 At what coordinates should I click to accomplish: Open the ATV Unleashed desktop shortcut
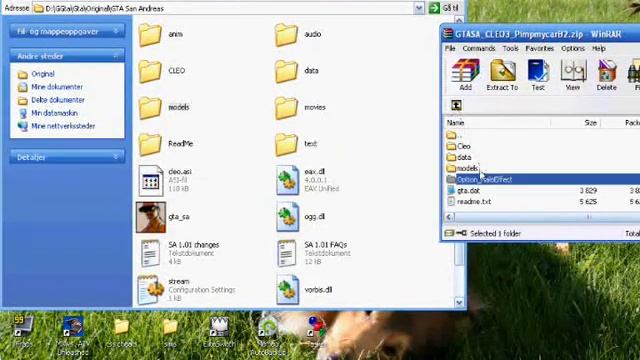click(73, 336)
